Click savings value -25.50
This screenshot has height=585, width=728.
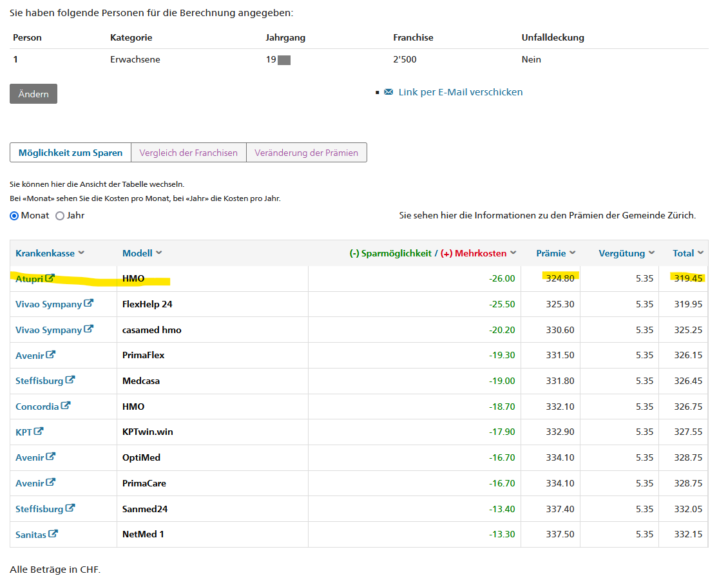coord(502,304)
